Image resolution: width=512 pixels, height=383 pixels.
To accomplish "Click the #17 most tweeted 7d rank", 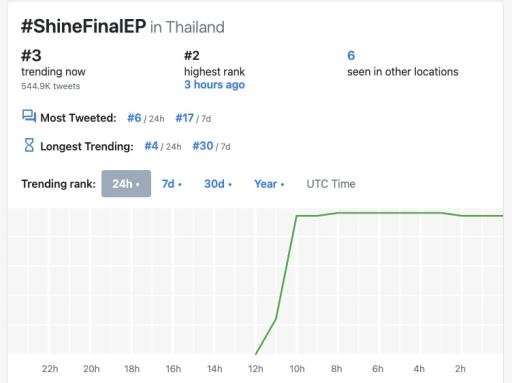I will (x=184, y=118).
